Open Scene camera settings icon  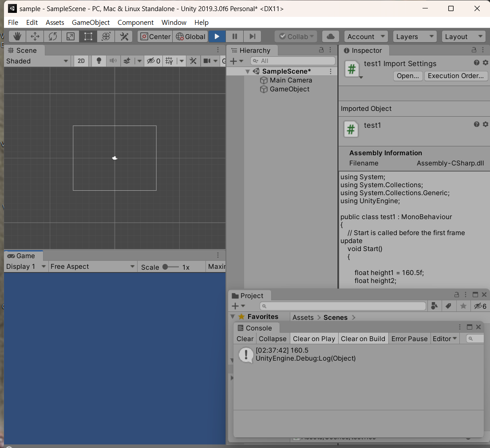(x=207, y=61)
